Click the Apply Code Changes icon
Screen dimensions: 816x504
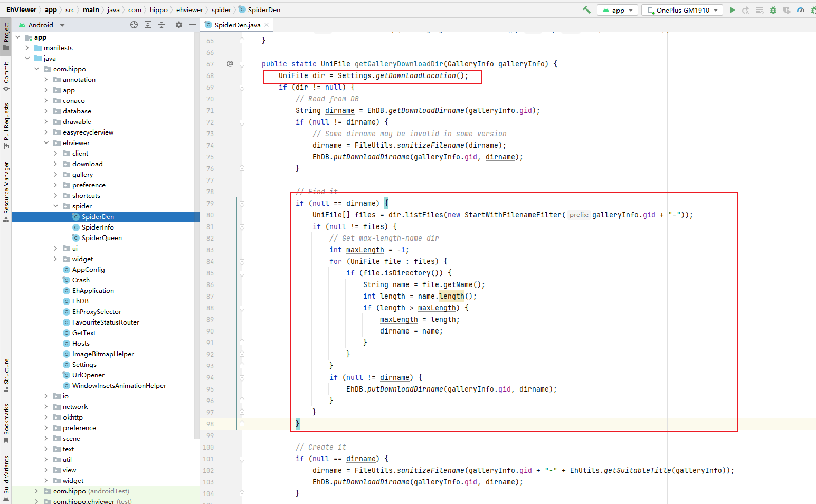click(x=760, y=10)
